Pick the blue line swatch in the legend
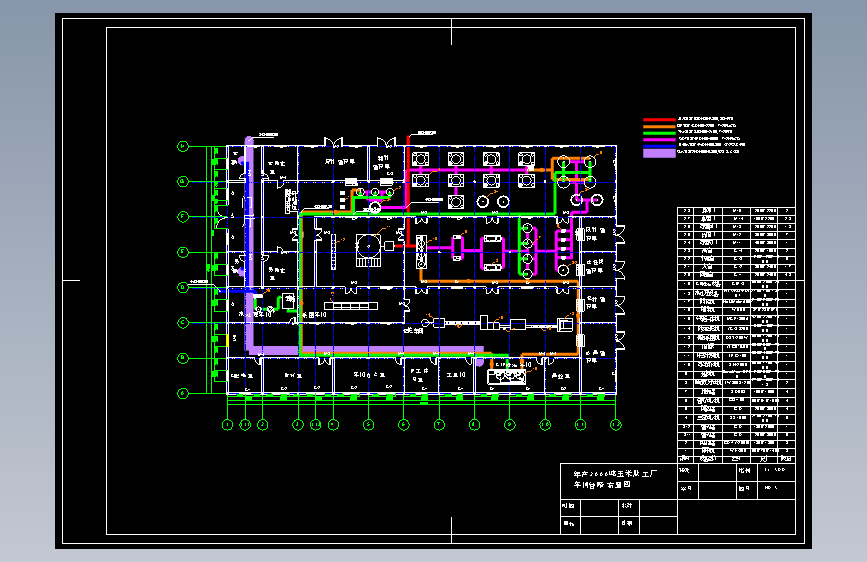Image resolution: width=867 pixels, height=562 pixels. click(659, 145)
